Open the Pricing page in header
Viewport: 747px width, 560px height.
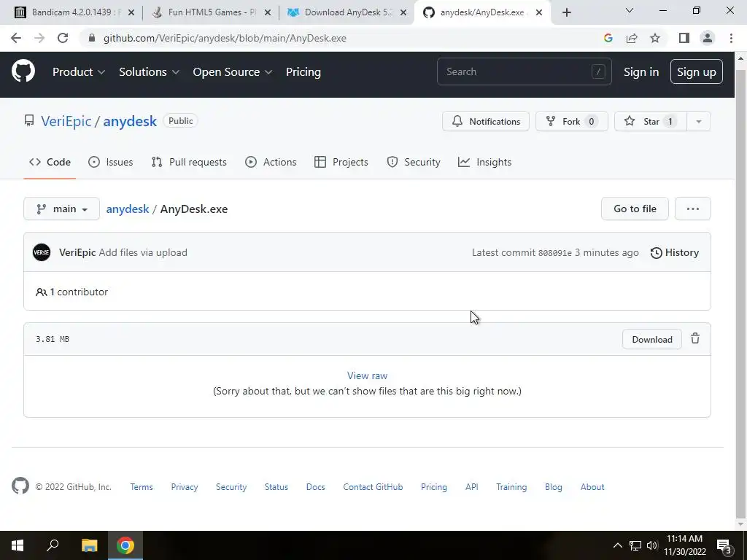tap(303, 72)
